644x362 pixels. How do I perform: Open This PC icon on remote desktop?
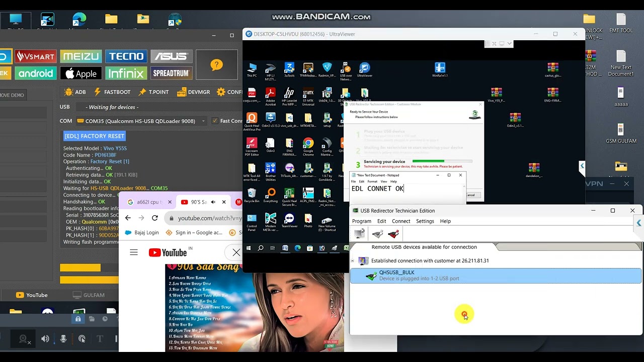point(252,70)
